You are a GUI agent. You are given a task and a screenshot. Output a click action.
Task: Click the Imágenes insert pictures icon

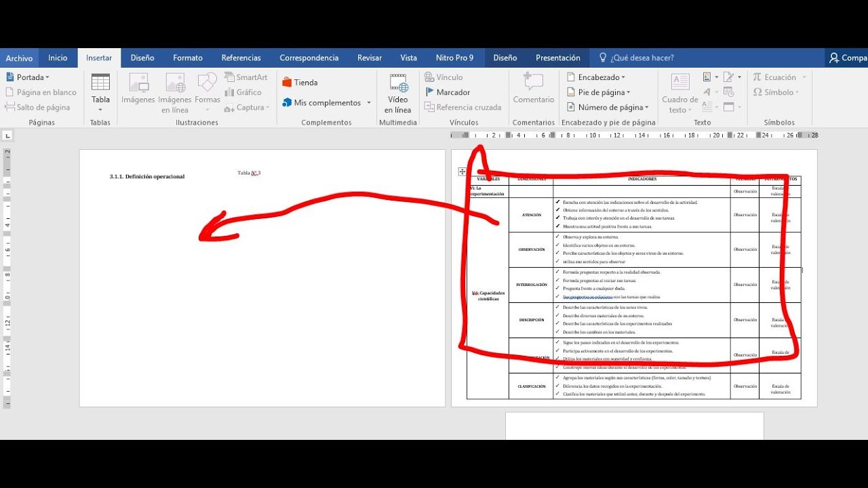click(138, 83)
